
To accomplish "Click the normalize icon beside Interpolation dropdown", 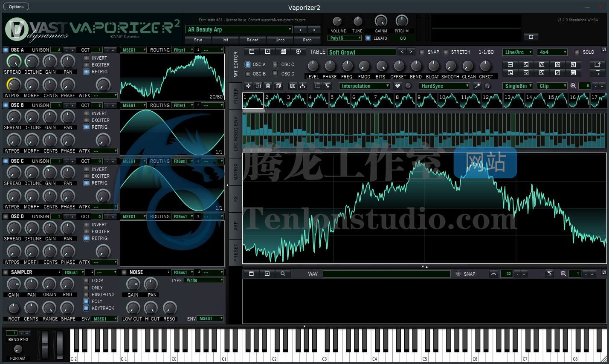I will click(327, 86).
